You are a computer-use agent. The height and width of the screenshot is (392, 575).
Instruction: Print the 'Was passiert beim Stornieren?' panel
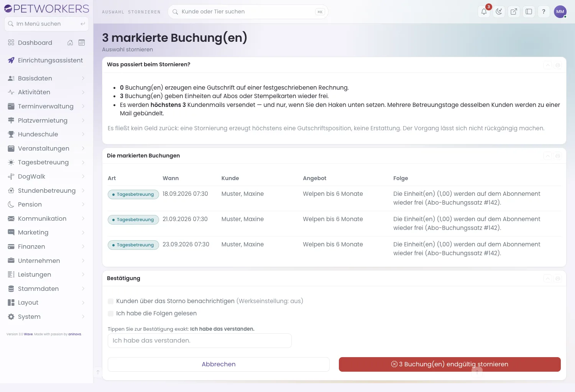coord(558,65)
